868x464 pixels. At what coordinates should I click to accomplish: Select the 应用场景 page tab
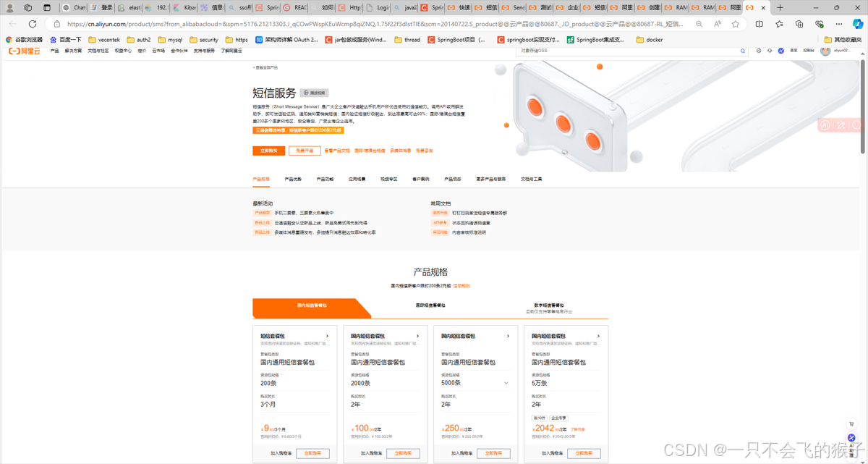click(357, 179)
